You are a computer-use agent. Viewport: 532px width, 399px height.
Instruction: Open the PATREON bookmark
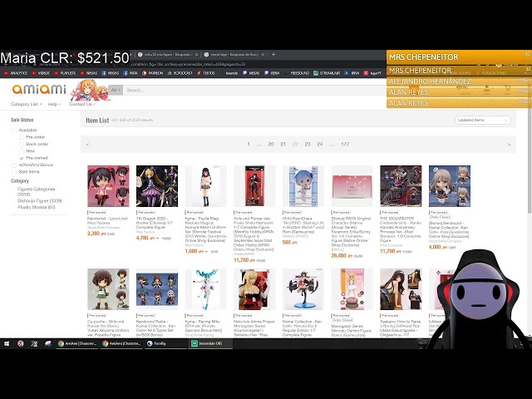pos(152,73)
